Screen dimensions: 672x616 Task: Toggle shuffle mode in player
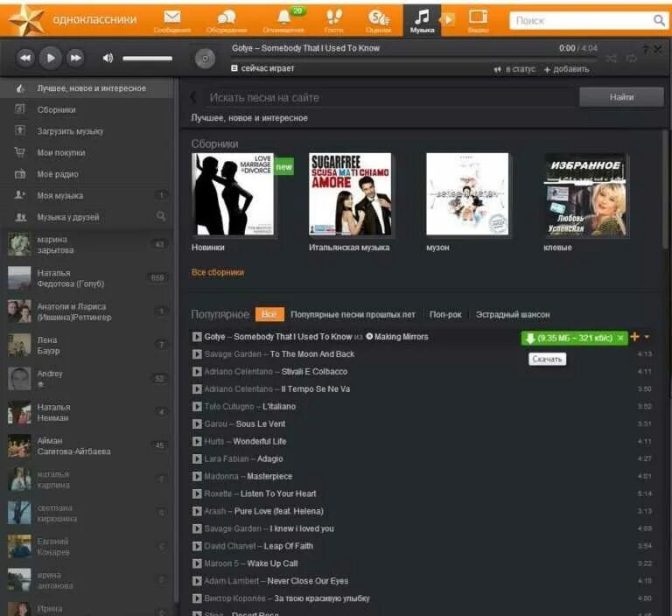click(611, 59)
